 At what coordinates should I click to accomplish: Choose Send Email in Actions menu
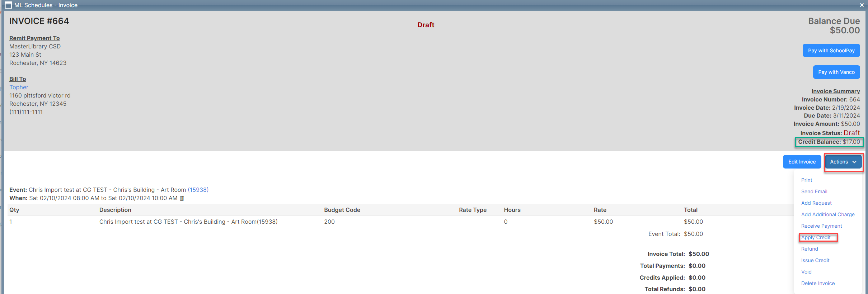coord(814,191)
